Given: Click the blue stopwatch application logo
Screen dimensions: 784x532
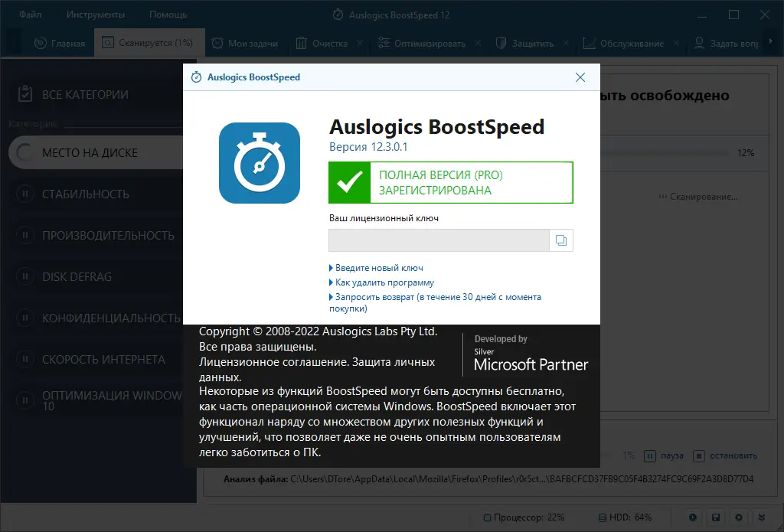Looking at the screenshot, I should click(x=260, y=163).
